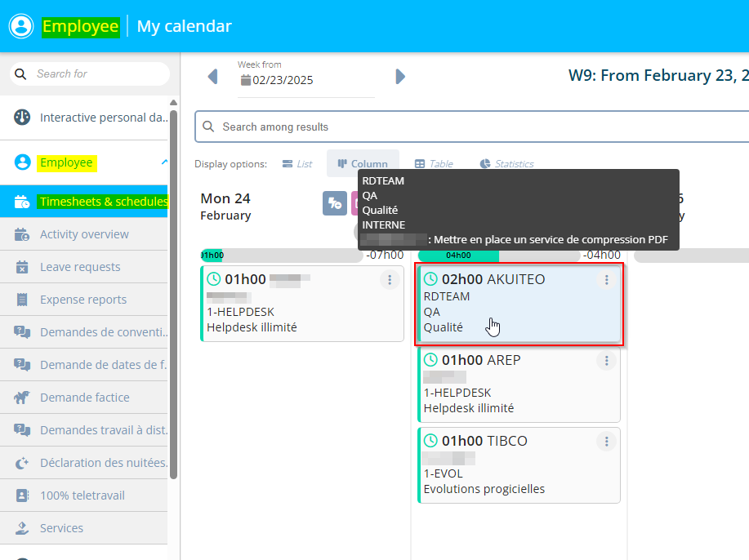This screenshot has height=560, width=749.
Task: Click the Monday hours progress bar
Action: (x=282, y=256)
